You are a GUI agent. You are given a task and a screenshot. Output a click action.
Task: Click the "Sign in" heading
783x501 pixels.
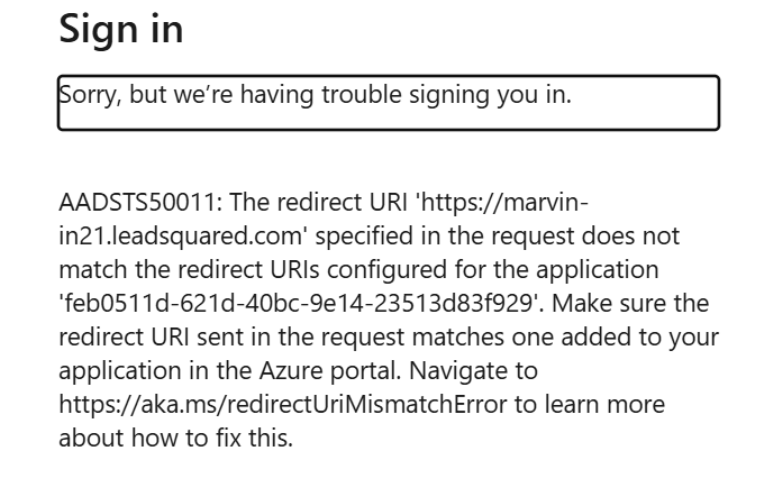121,30
